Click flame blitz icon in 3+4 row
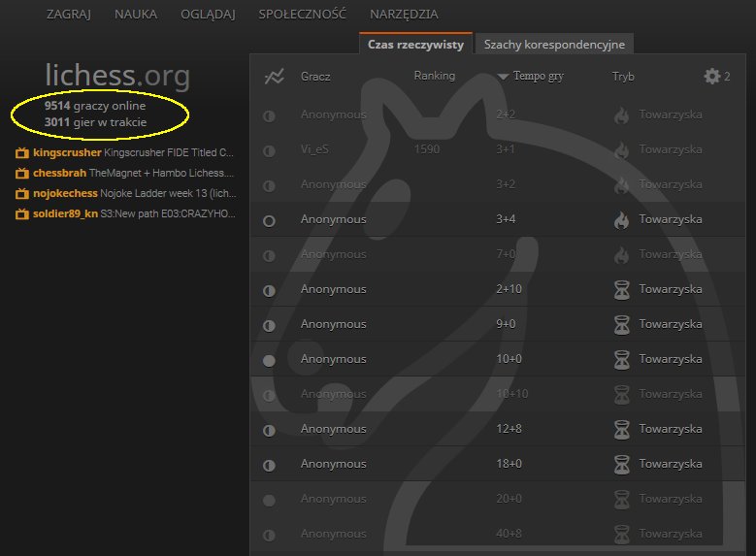Viewport: 756px width, 556px height. pos(621,220)
